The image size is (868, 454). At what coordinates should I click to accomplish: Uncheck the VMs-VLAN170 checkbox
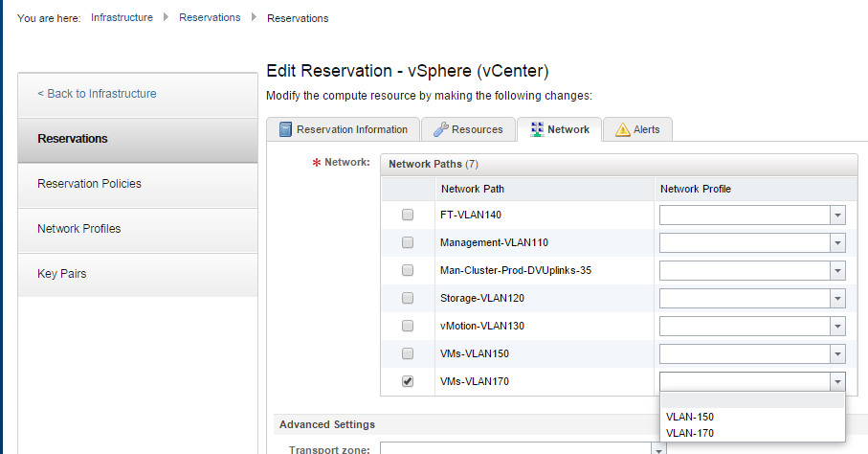(408, 381)
